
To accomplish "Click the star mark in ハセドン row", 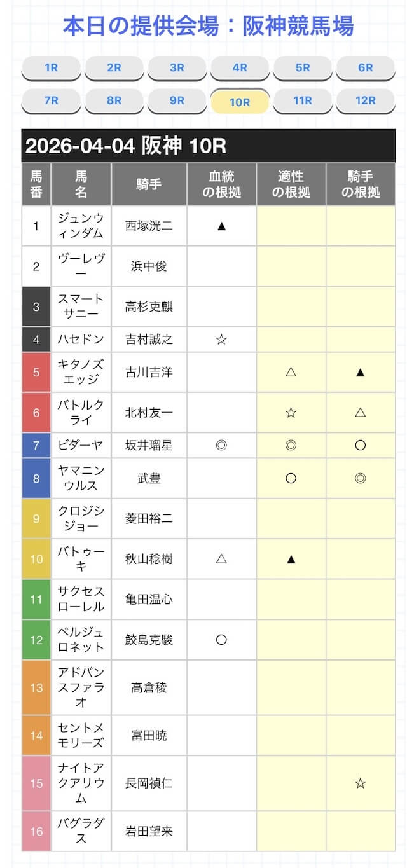I will point(221,340).
